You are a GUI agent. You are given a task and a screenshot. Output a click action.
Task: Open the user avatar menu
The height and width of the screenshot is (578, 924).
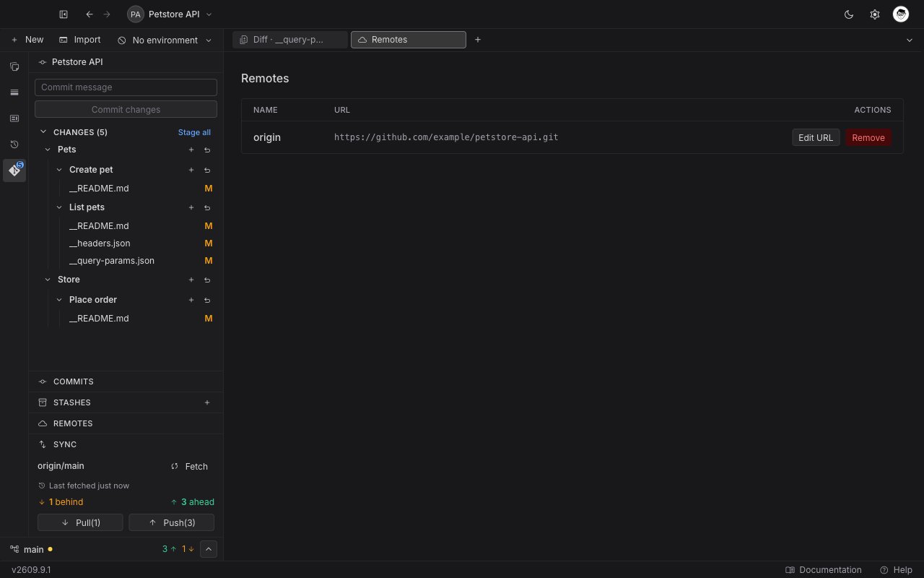click(900, 14)
